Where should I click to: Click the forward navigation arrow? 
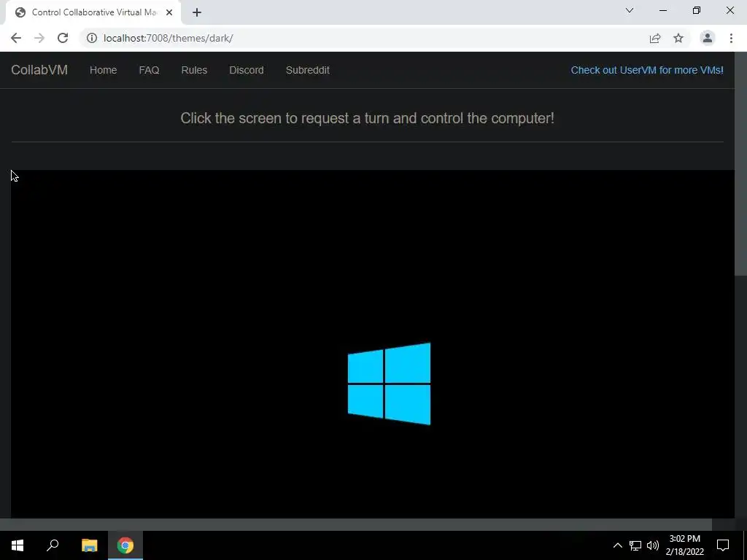39,38
